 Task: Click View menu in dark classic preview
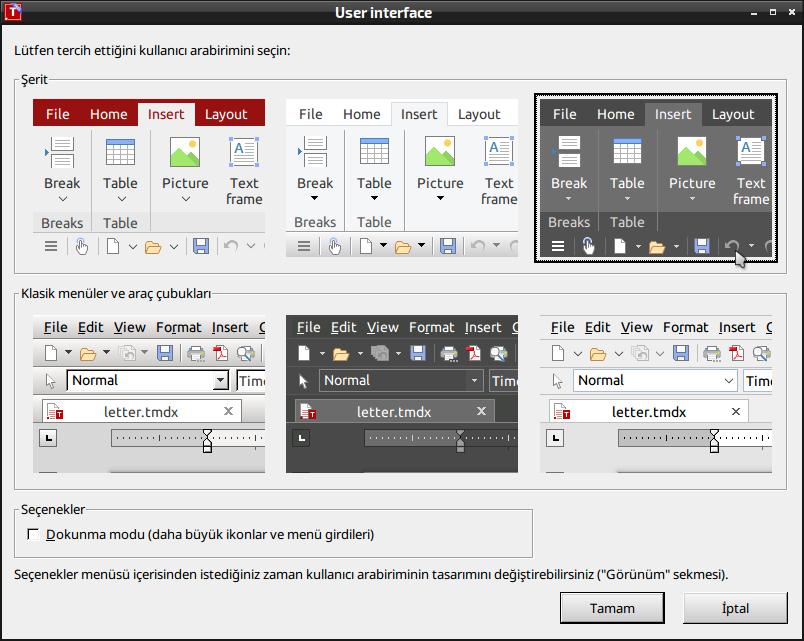tap(383, 327)
